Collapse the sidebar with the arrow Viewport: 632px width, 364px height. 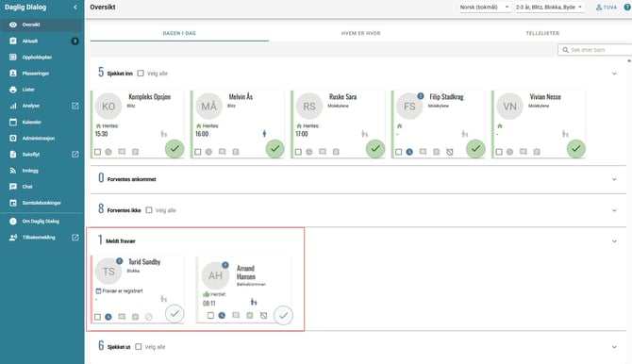coord(75,8)
